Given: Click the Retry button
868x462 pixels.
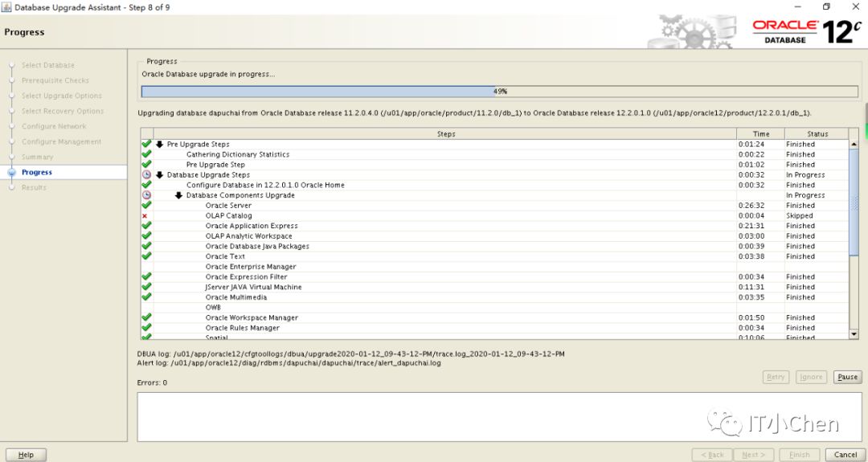Looking at the screenshot, I should click(x=776, y=377).
